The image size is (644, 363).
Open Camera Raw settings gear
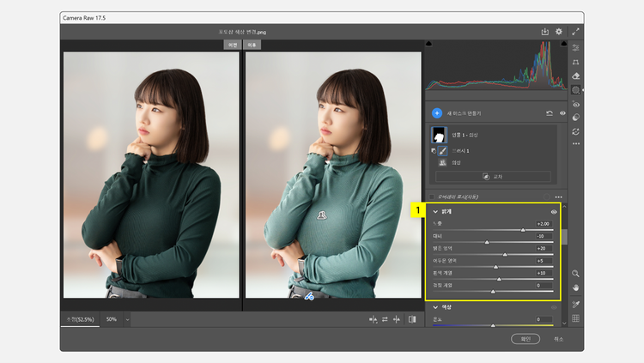click(559, 32)
